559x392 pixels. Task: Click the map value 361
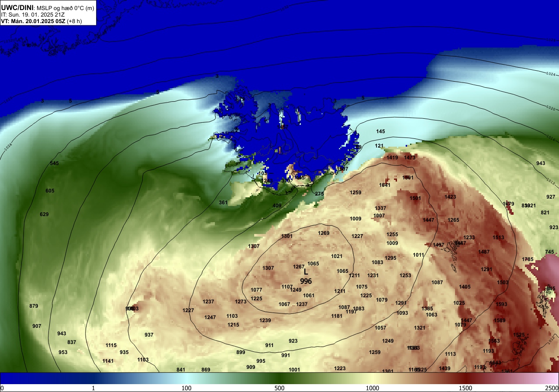[x=223, y=203]
